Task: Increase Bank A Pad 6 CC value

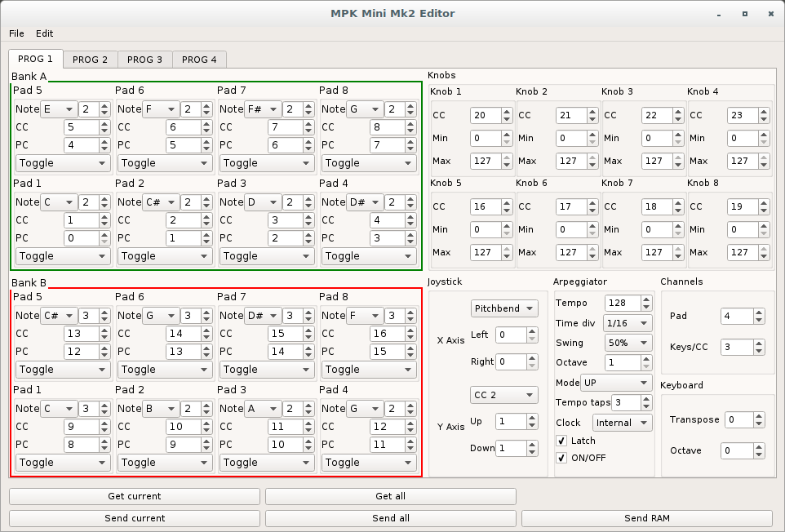Action: coord(206,123)
